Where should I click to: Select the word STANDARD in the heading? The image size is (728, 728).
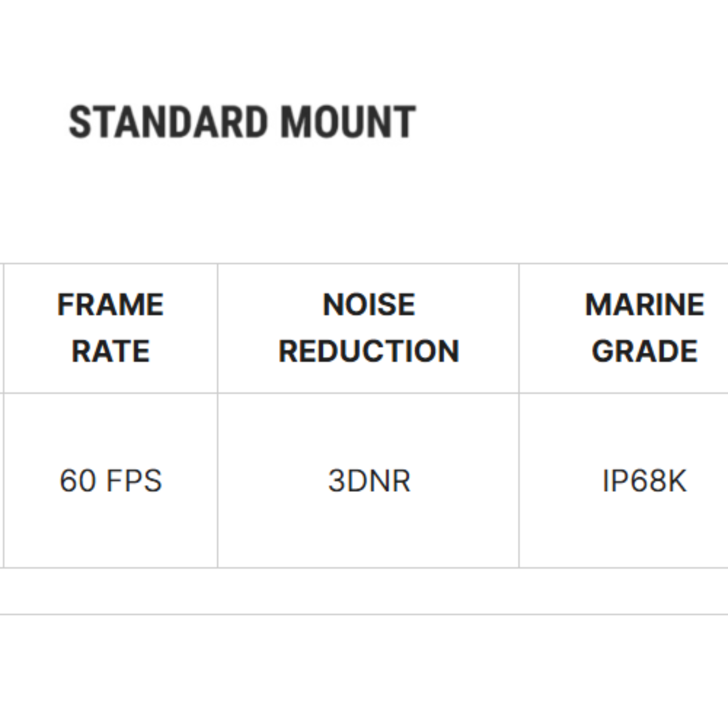(x=168, y=122)
